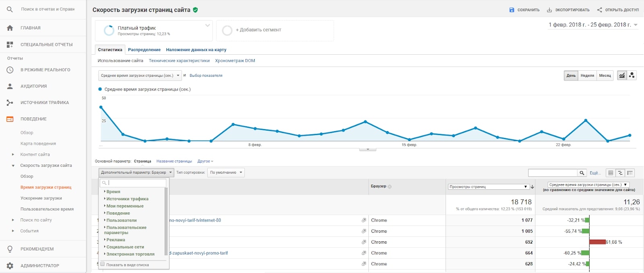Click the ЭКСПОРТИРОВАТЬ download icon
The height and width of the screenshot is (273, 644).
549,10
